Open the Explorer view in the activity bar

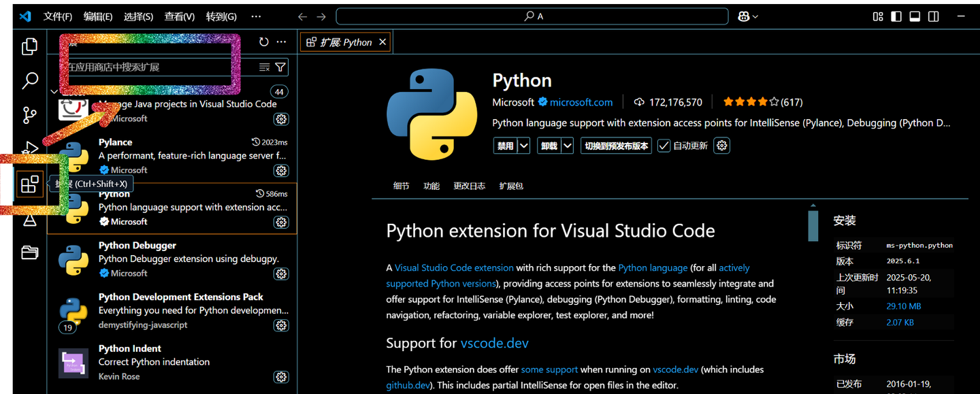point(30,46)
